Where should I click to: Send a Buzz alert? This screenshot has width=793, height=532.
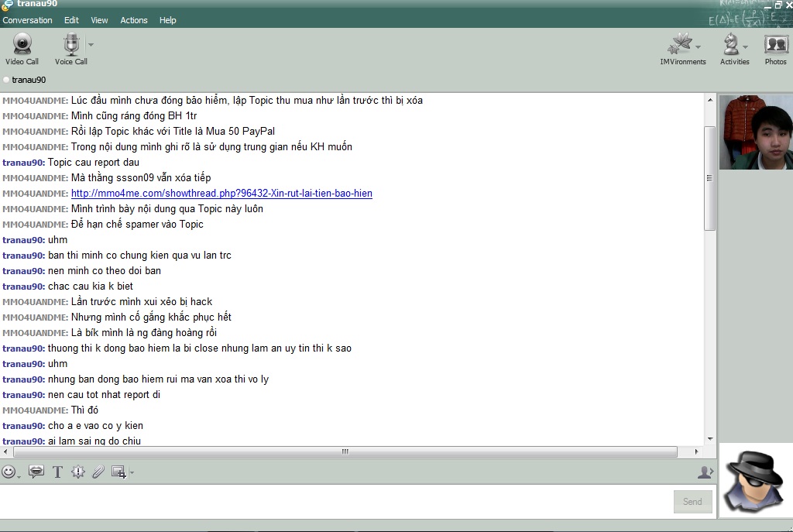pos(78,472)
